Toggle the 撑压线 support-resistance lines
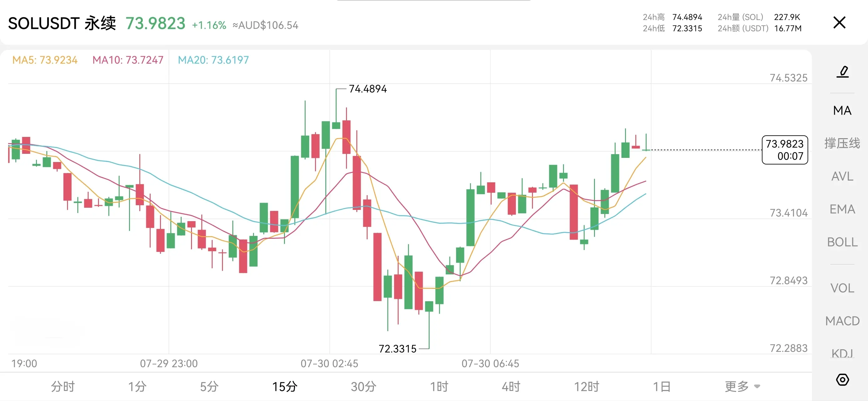The image size is (868, 401). click(842, 143)
